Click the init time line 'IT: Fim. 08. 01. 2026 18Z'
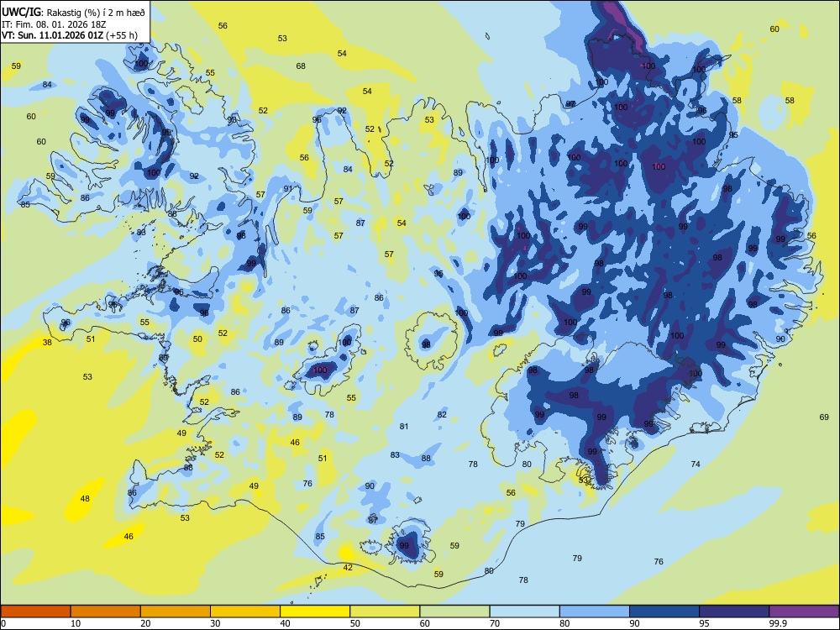 coord(54,24)
